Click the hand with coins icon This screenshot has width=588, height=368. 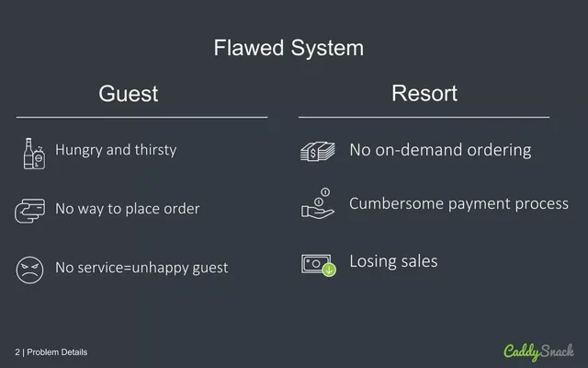pyautogui.click(x=318, y=203)
